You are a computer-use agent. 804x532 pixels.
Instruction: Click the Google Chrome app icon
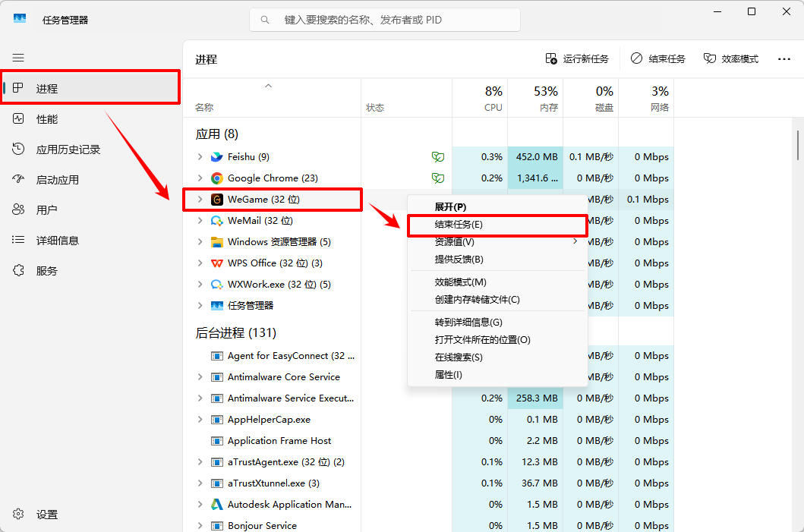click(x=217, y=178)
